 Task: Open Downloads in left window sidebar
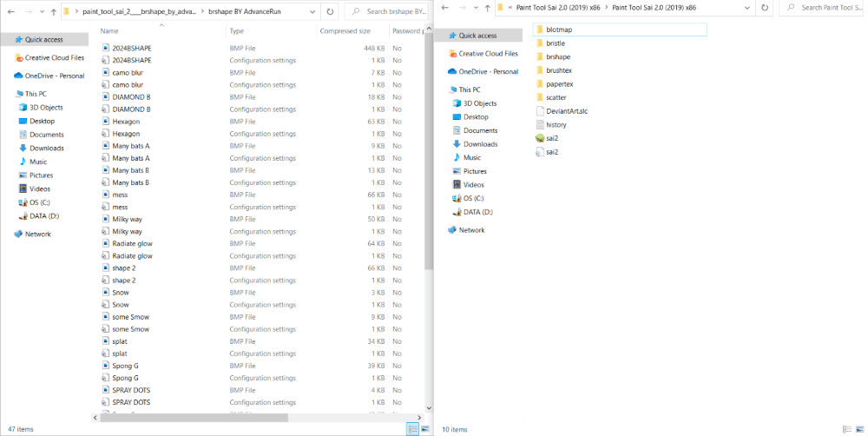coord(47,148)
